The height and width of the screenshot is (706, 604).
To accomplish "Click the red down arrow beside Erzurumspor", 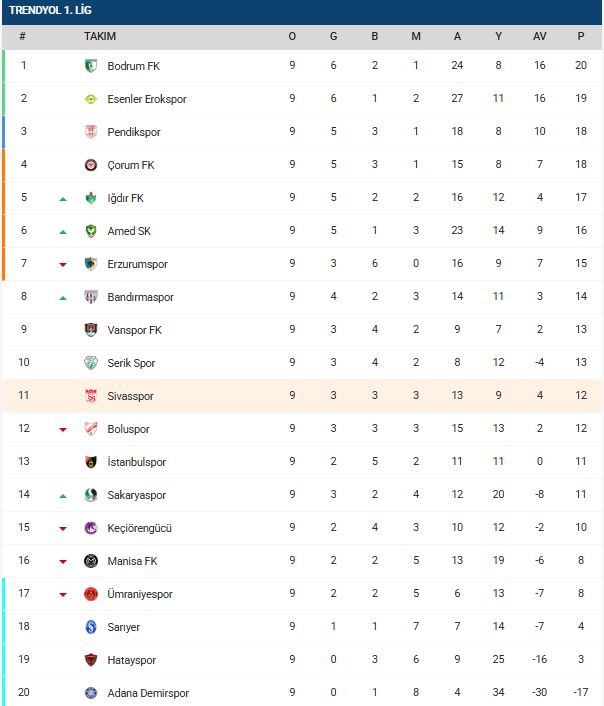I will 63,265.
